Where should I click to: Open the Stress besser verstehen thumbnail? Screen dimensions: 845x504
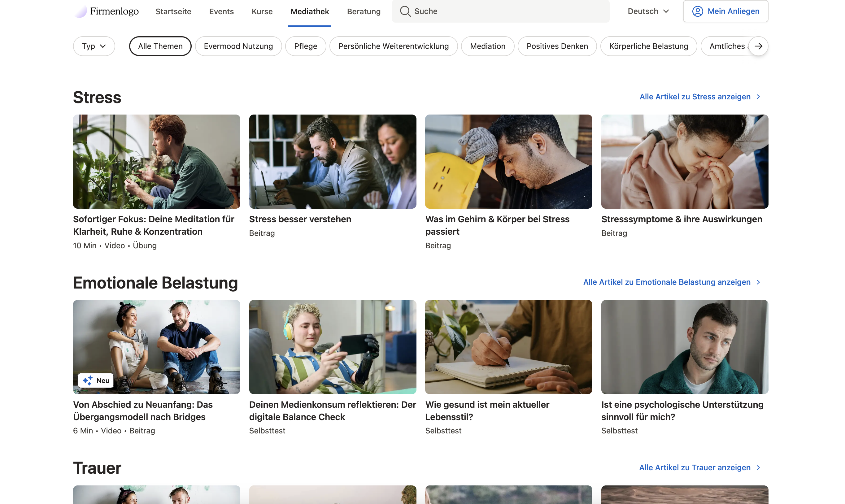[x=333, y=161]
